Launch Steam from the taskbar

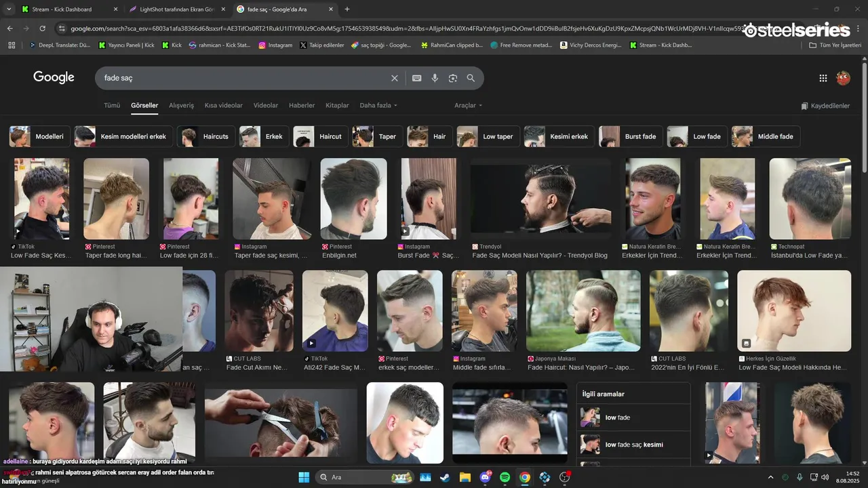[x=445, y=477]
